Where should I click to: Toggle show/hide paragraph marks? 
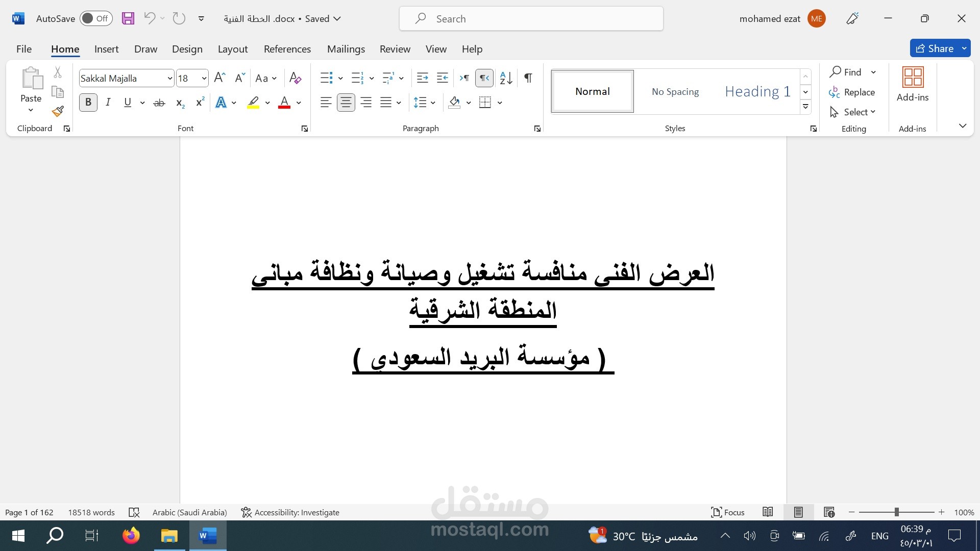click(528, 78)
